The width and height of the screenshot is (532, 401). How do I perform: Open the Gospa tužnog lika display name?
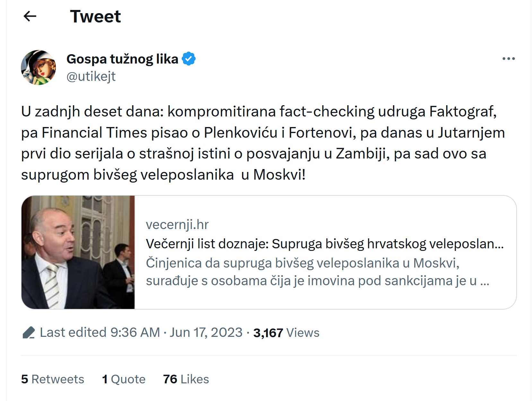coord(122,59)
